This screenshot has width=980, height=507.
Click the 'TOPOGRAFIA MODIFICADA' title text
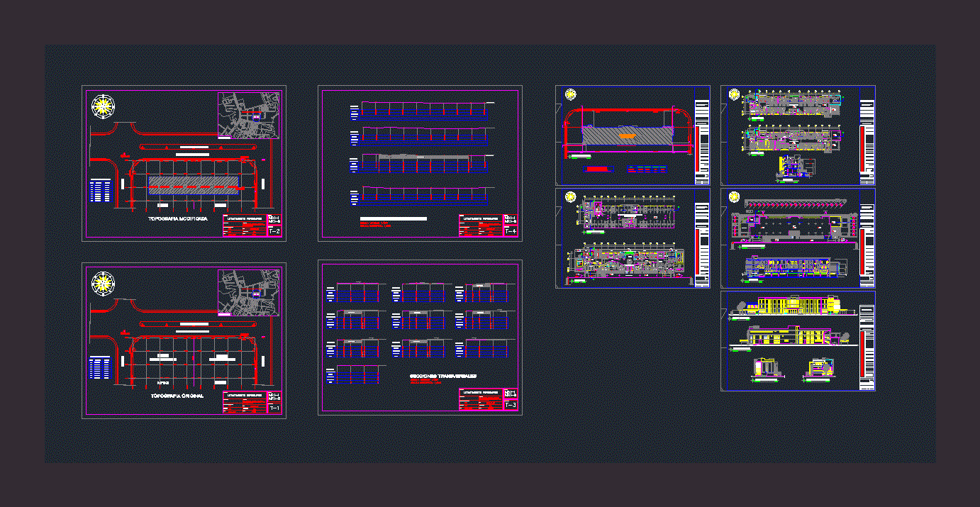click(178, 219)
